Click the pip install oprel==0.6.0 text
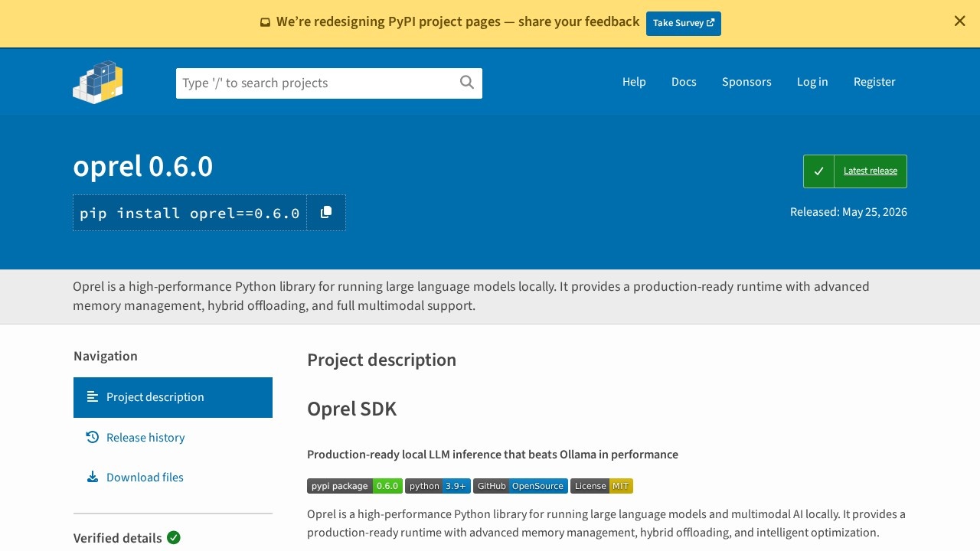This screenshot has height=551, width=980. (190, 213)
